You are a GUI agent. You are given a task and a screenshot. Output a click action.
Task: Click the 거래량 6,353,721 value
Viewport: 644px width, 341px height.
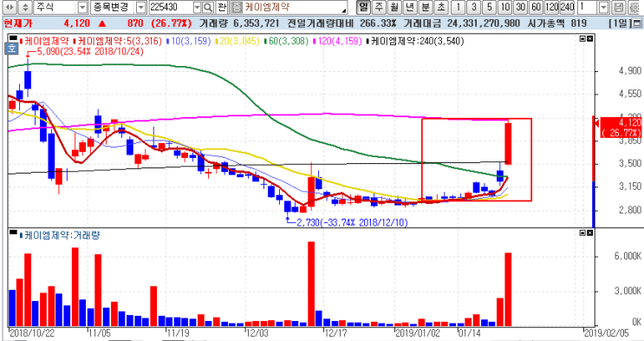[256, 23]
